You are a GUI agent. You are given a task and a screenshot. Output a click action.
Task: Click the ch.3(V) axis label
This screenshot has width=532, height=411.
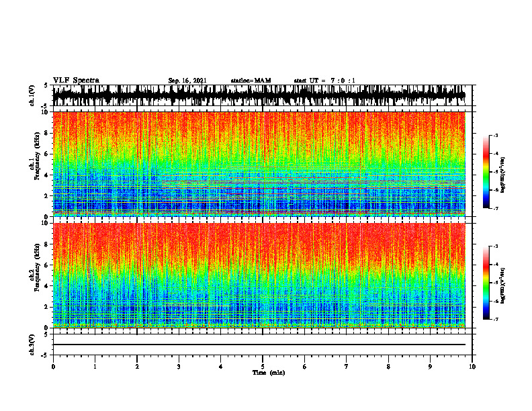pos(32,345)
